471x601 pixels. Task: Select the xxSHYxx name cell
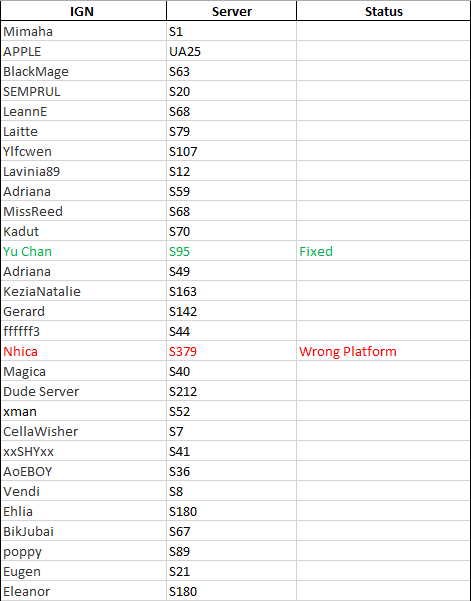tap(84, 452)
